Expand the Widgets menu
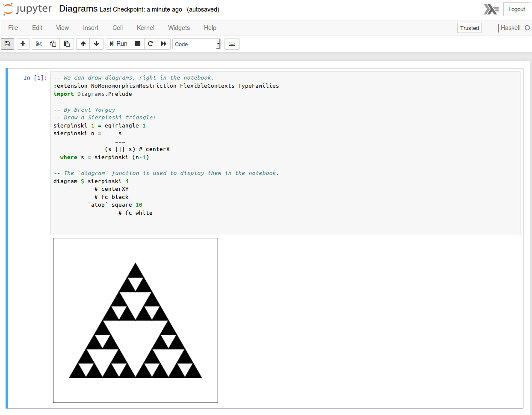The image size is (532, 415). pos(179,28)
